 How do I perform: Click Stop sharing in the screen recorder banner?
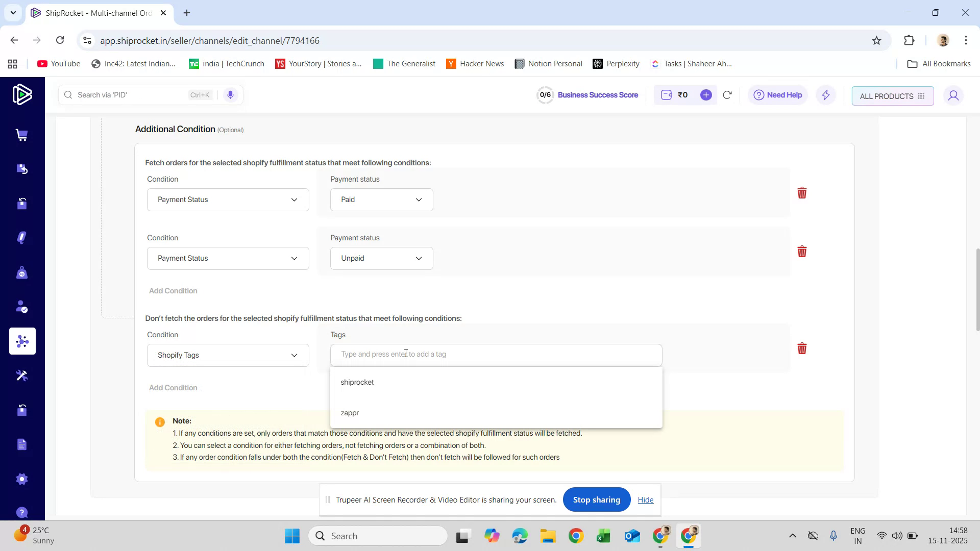(x=596, y=499)
